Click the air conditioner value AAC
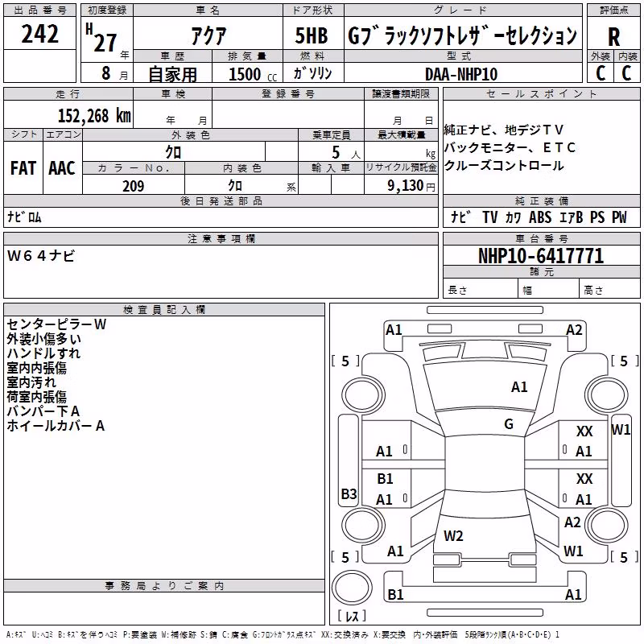Viewport: 644px width, 644px height. (x=62, y=168)
